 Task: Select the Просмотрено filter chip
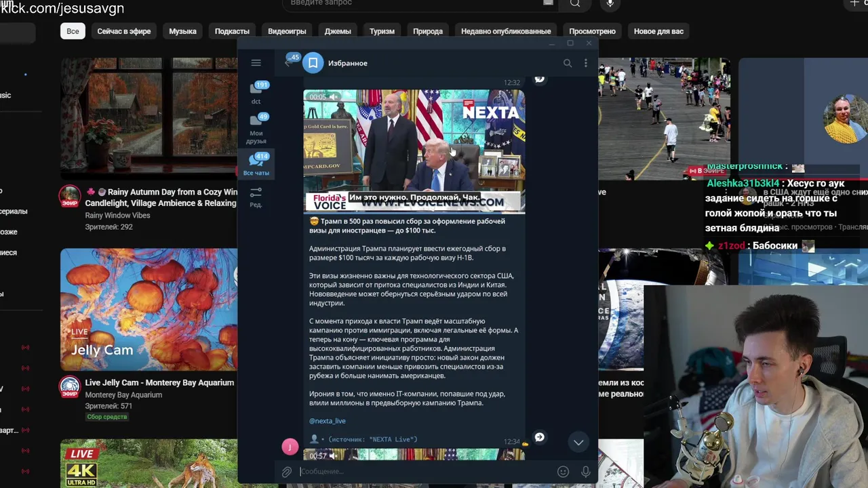(x=592, y=31)
